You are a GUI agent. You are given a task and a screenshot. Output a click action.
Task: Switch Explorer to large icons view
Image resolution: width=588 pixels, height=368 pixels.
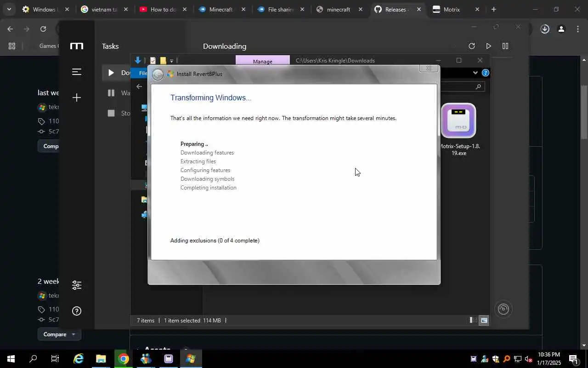(484, 320)
